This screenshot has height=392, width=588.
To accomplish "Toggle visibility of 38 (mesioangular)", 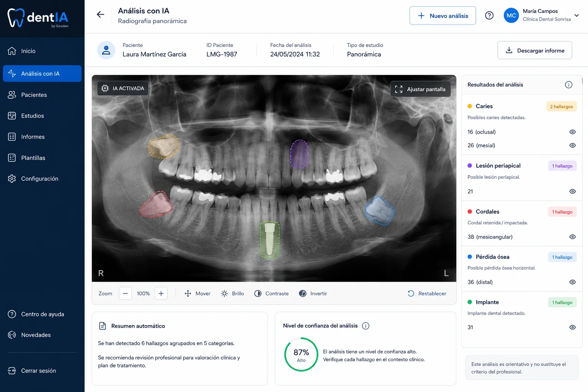I will coord(573,237).
